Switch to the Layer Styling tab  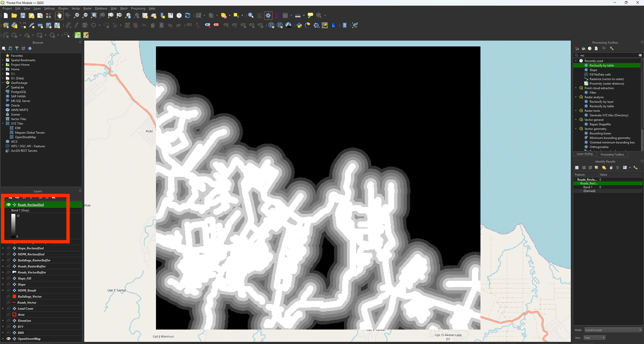point(584,154)
